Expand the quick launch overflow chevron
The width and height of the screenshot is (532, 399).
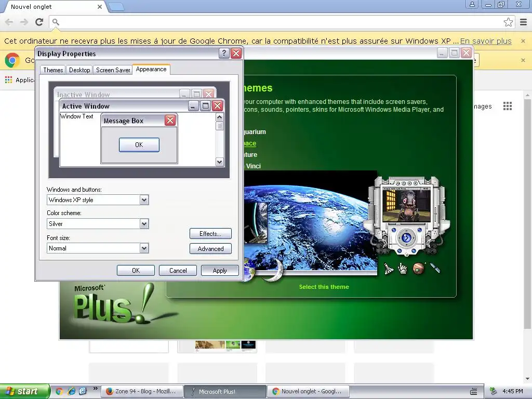point(96,389)
